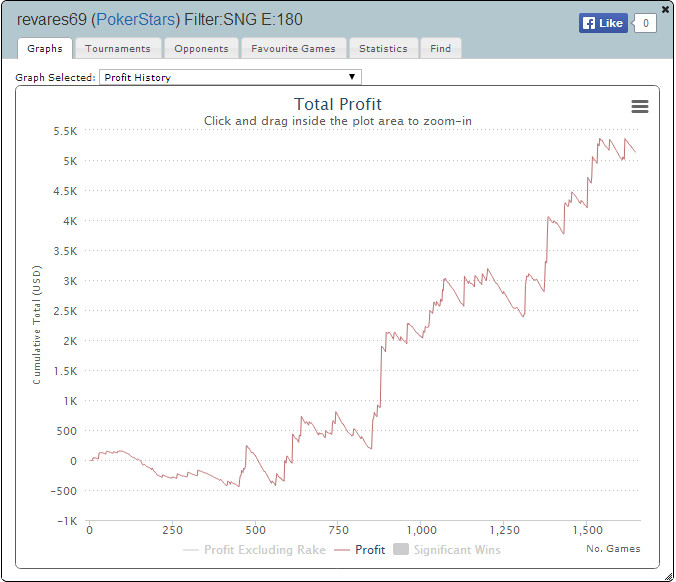Toggle the Profit Excluding Rake legend series
The height and width of the screenshot is (582, 676).
coord(254,550)
